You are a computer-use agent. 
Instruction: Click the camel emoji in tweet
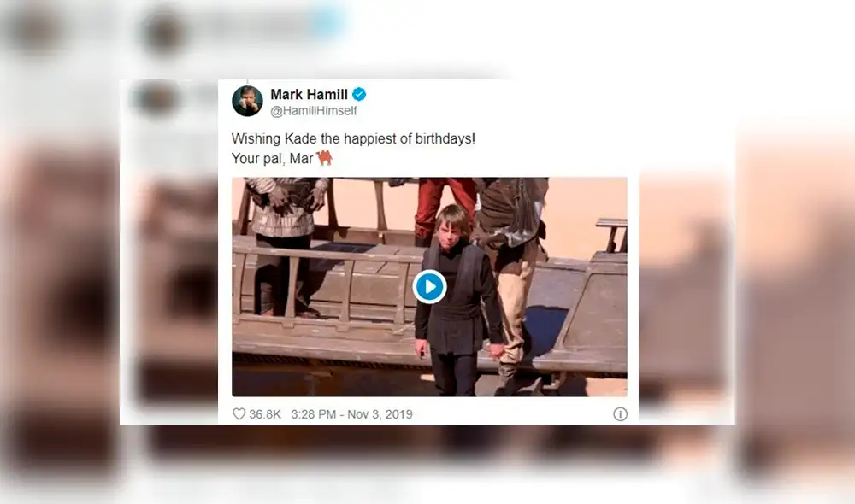point(324,157)
